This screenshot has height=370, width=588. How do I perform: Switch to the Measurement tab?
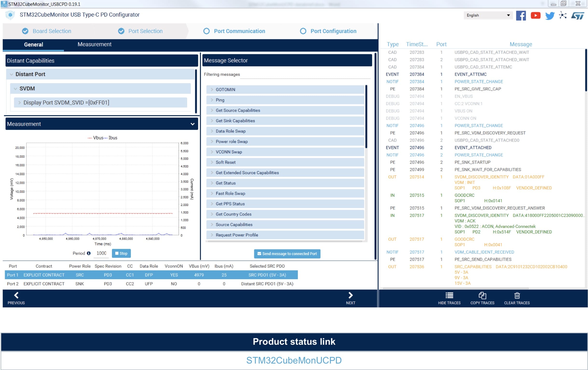[x=94, y=44]
